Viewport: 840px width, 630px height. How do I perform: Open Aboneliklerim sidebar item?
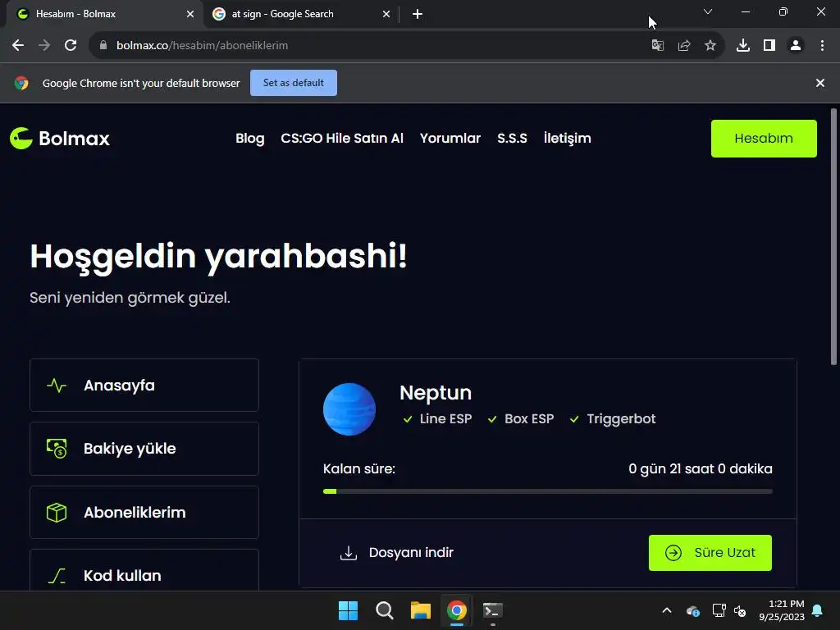click(144, 512)
